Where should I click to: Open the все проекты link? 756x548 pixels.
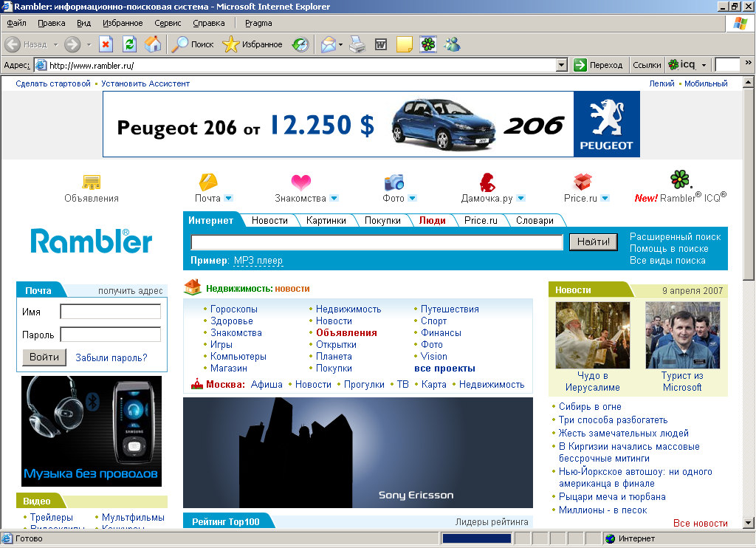coord(444,369)
